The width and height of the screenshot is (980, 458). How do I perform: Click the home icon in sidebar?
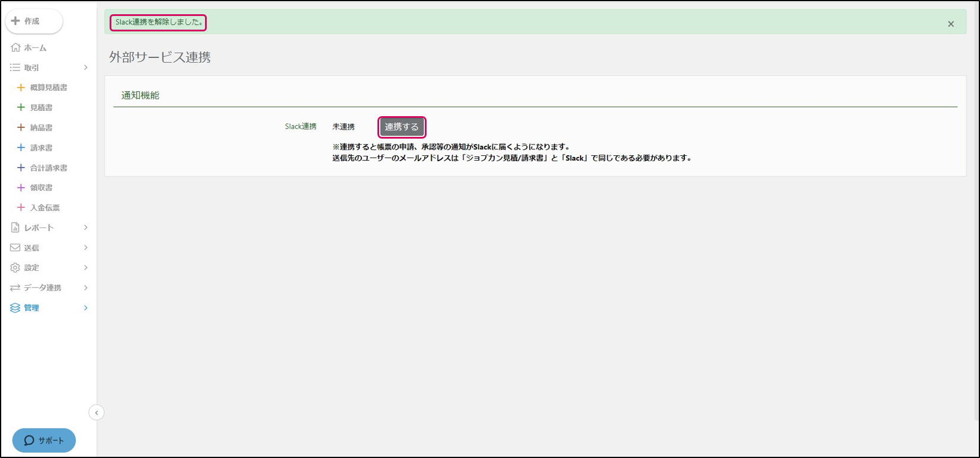(15, 47)
